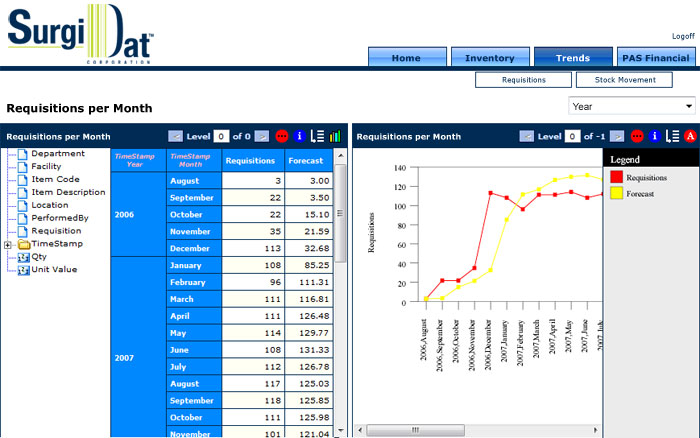Go to previous level in table panel

[x=176, y=136]
